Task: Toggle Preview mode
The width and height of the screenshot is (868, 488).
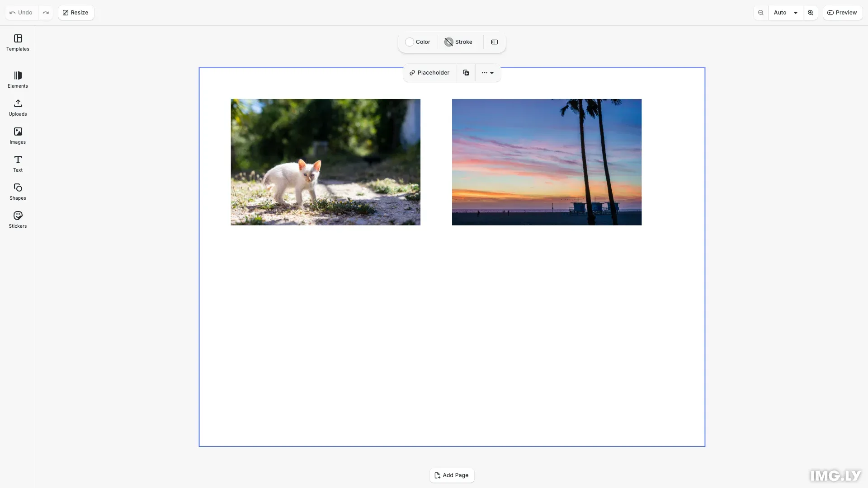Action: (x=842, y=12)
